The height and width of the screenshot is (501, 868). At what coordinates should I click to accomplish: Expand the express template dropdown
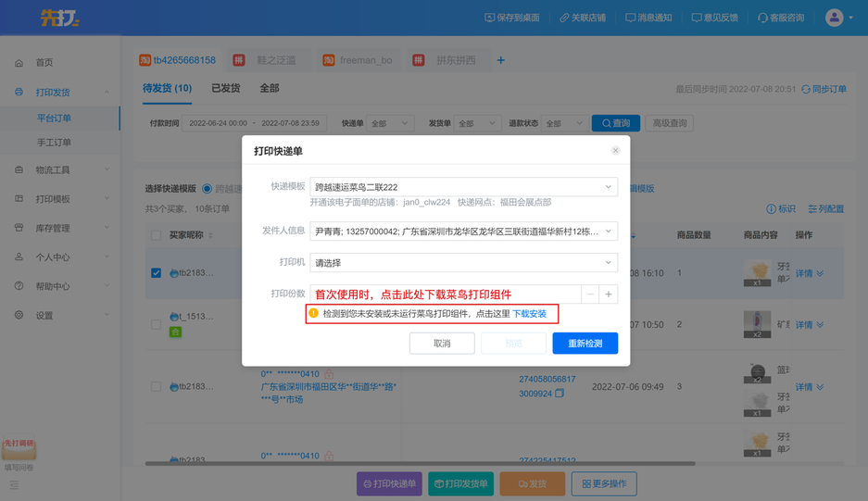tap(608, 187)
